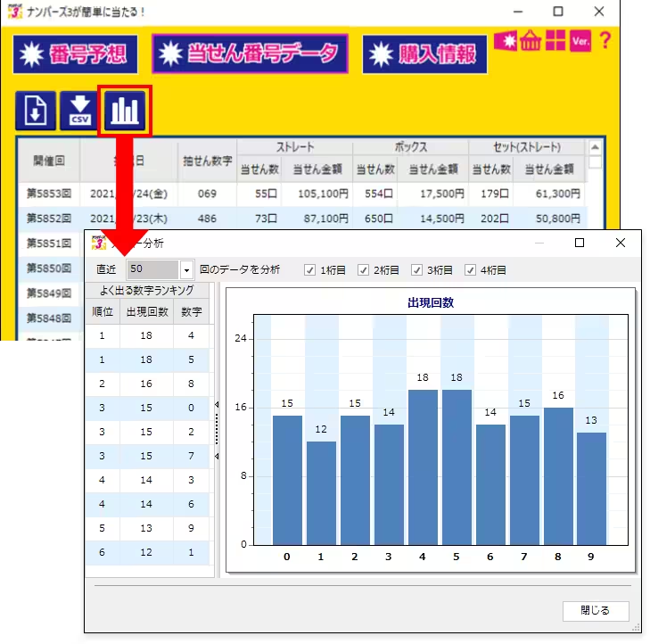Click 開催回 column header
The width and height of the screenshot is (650, 644).
pyautogui.click(x=49, y=161)
